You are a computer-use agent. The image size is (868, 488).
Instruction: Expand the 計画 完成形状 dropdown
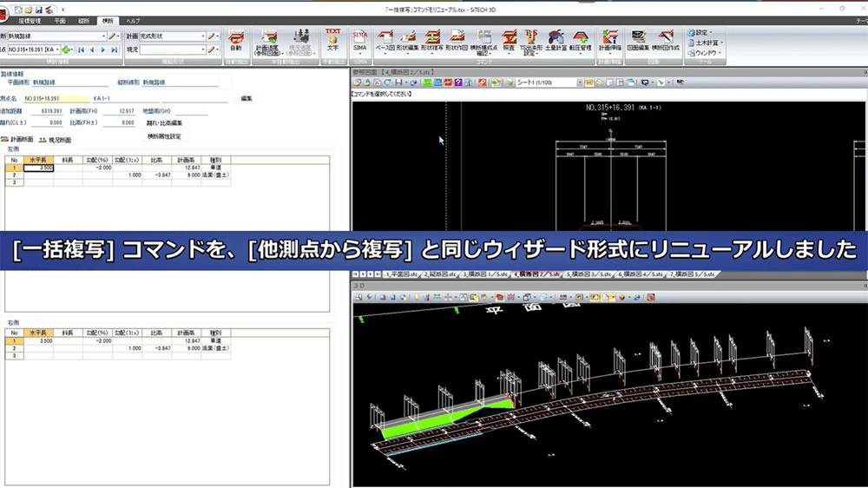pyautogui.click(x=202, y=36)
